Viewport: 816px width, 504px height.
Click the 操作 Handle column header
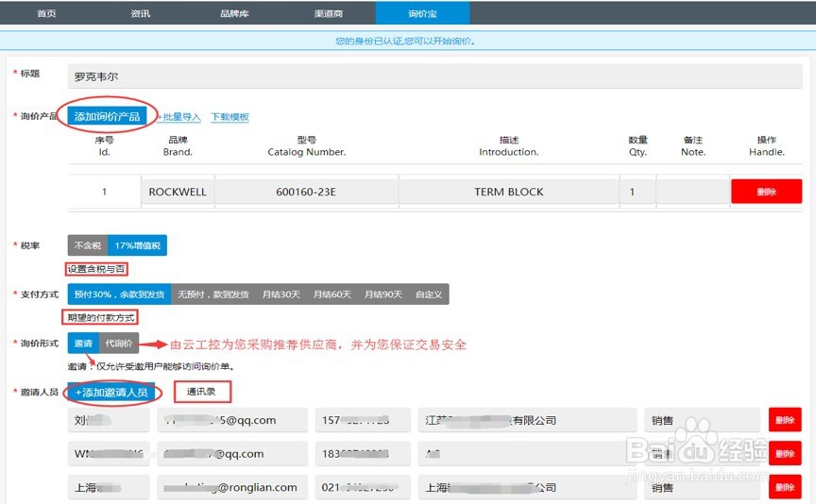coord(767,146)
